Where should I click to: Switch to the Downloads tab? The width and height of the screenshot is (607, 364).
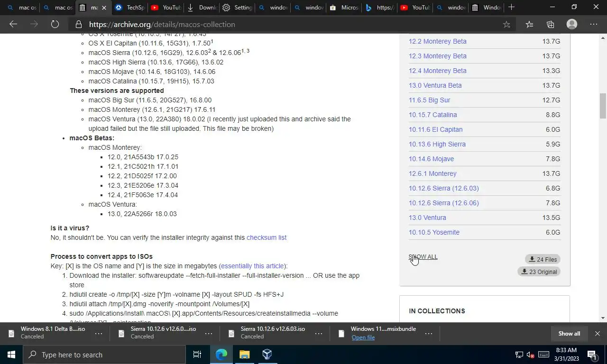point(202,8)
